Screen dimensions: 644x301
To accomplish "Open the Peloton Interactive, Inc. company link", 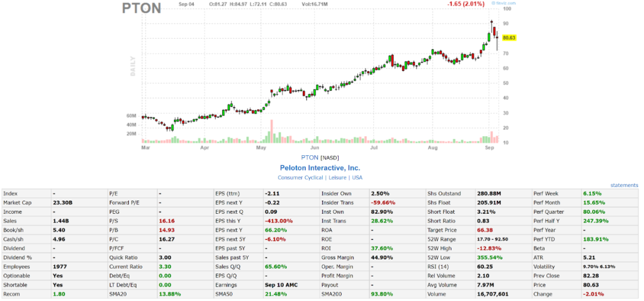I will pyautogui.click(x=320, y=168).
